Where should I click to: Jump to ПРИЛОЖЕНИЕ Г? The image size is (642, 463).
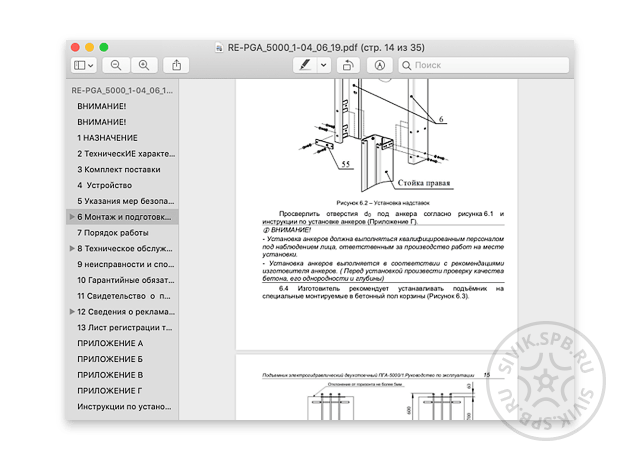pyautogui.click(x=110, y=391)
